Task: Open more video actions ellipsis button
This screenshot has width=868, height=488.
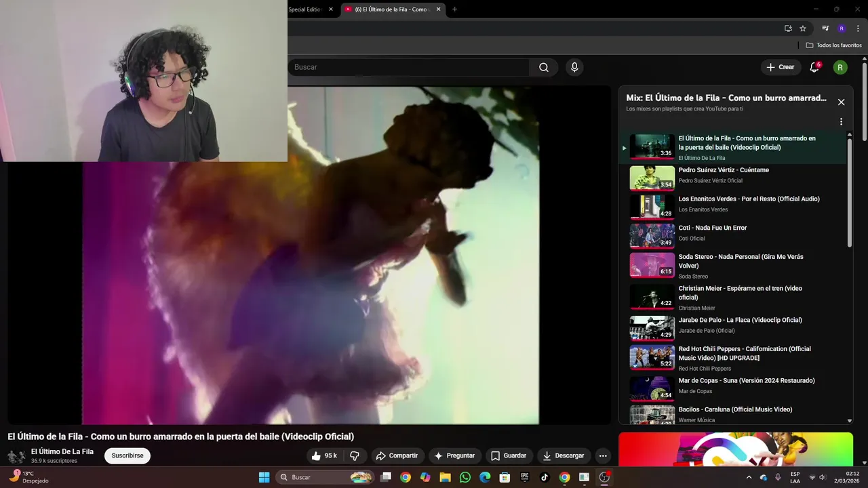Action: [x=603, y=455]
